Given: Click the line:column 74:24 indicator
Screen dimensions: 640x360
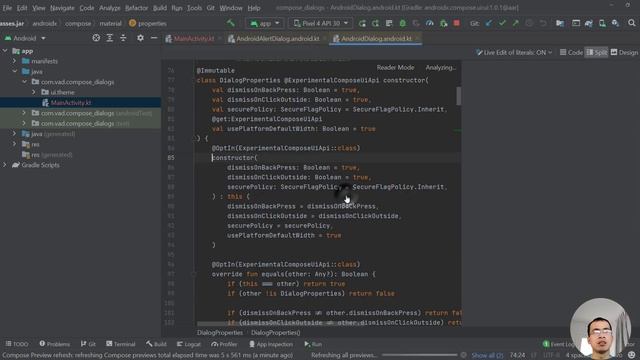Looking at the screenshot, I should pyautogui.click(x=517, y=356).
